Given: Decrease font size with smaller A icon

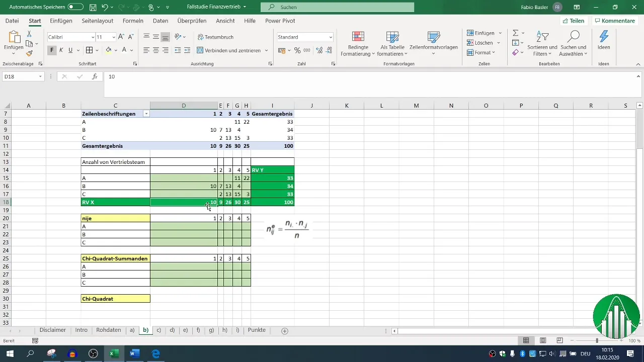Looking at the screenshot, I should coord(131,37).
